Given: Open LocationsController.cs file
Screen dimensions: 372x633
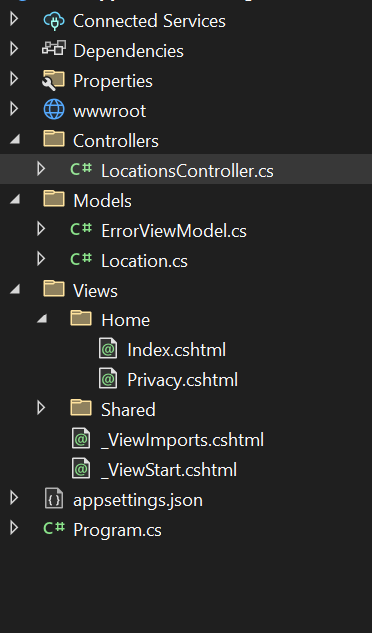Looking at the screenshot, I should (187, 171).
